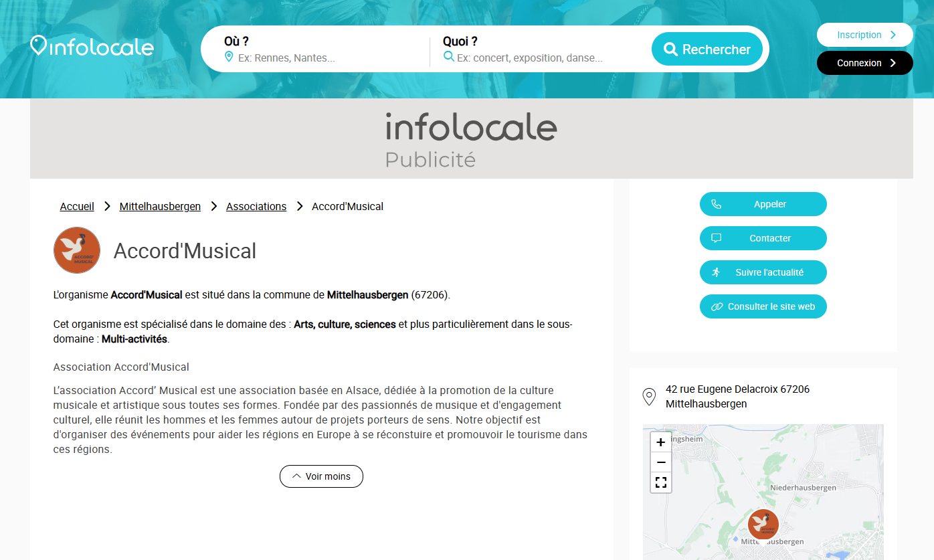This screenshot has width=934, height=560.
Task: Zoom out on the map
Action: coord(661,462)
